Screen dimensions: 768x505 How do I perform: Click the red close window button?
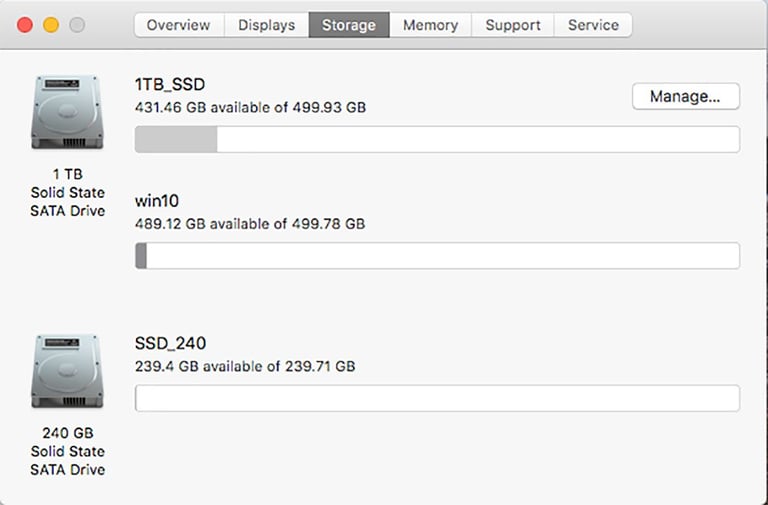click(25, 25)
